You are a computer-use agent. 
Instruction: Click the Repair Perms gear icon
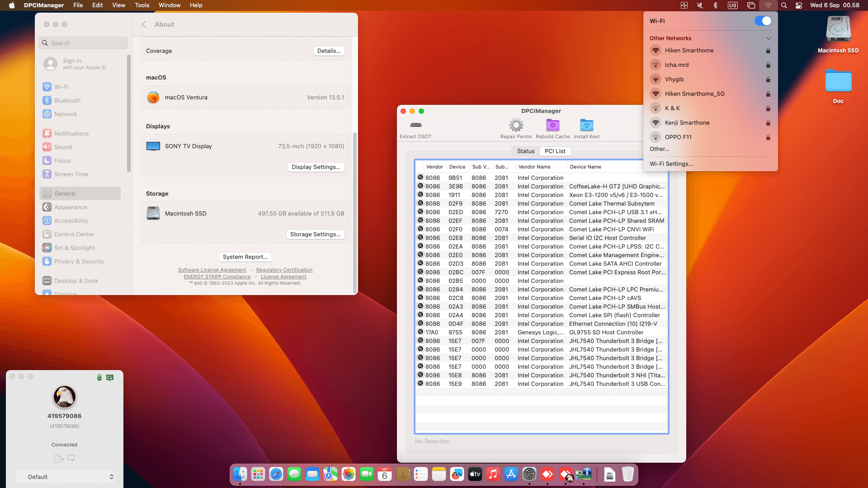(516, 125)
